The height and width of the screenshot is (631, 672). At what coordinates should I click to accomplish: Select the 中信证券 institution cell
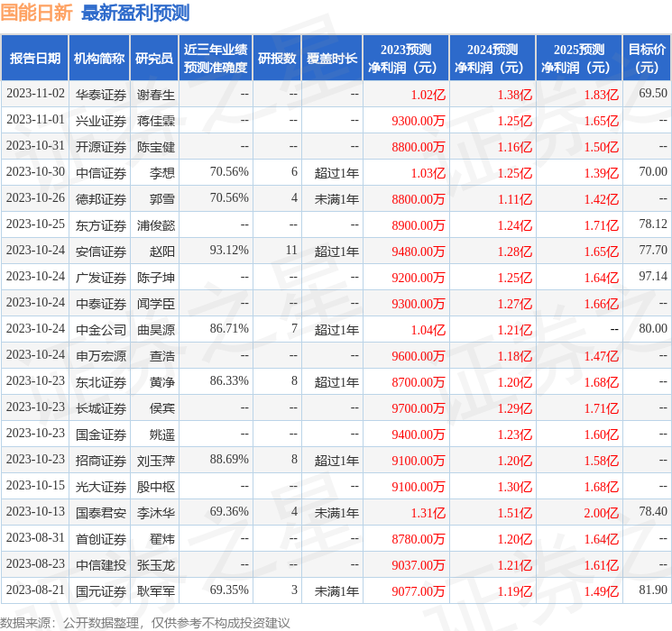click(x=101, y=173)
